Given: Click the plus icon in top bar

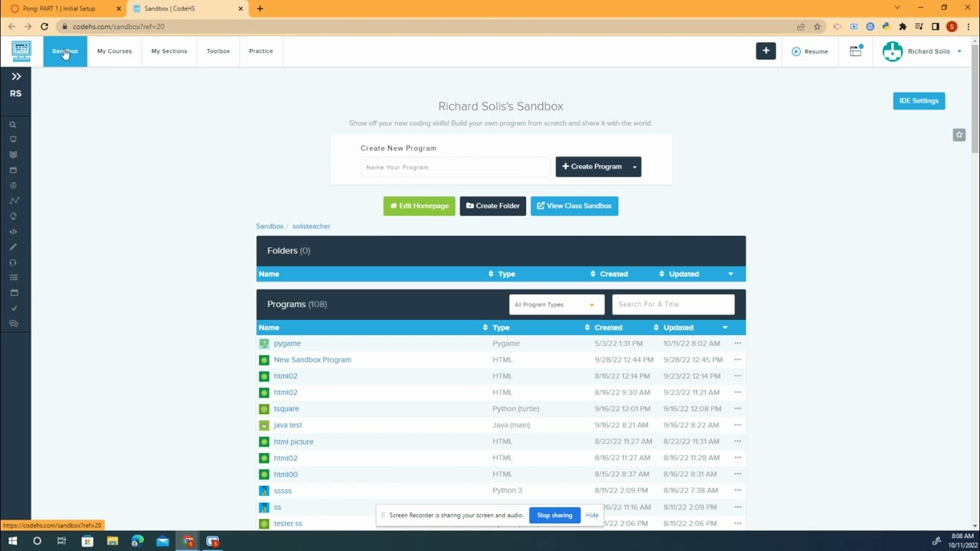Looking at the screenshot, I should pyautogui.click(x=766, y=51).
